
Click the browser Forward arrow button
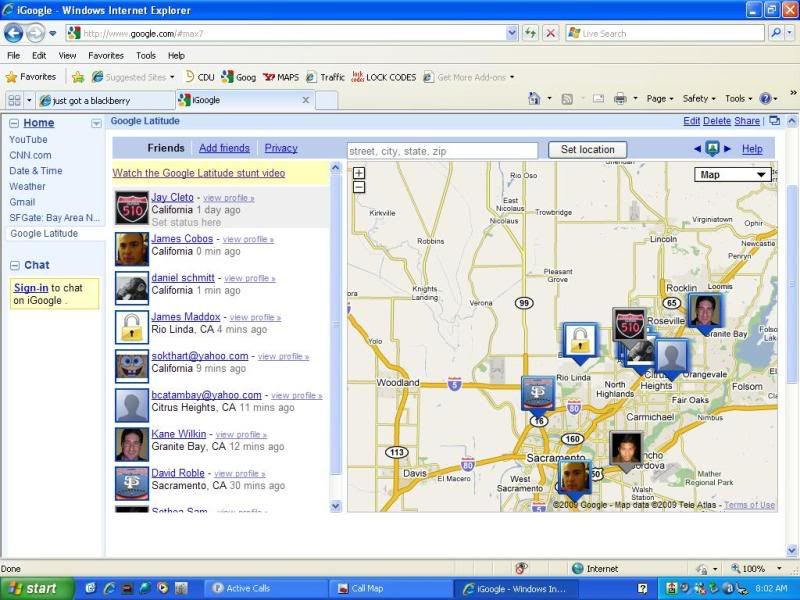click(35, 34)
